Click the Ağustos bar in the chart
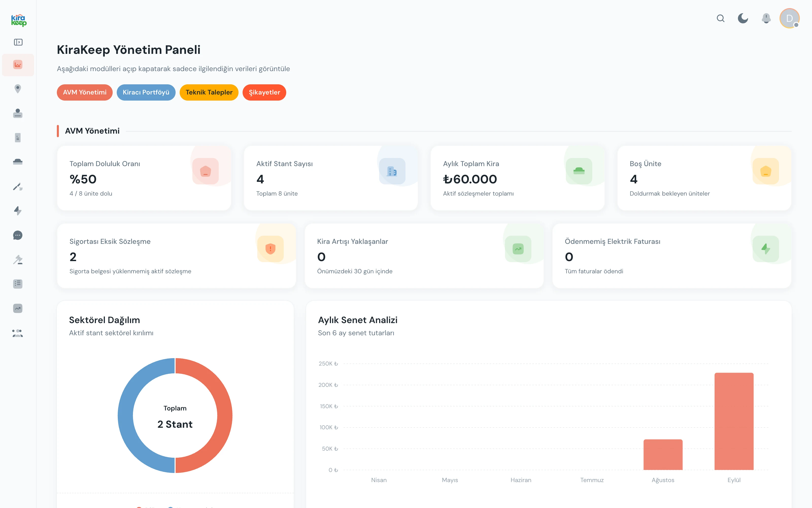812x508 pixels. [663, 455]
